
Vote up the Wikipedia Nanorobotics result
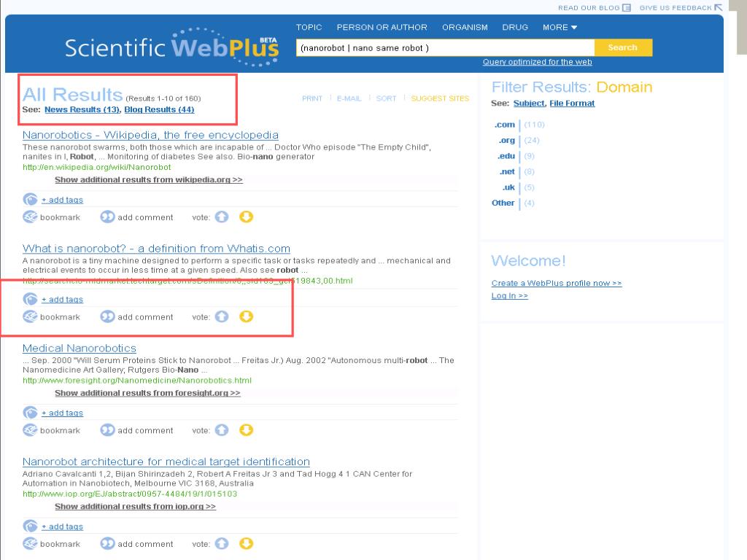[222, 217]
